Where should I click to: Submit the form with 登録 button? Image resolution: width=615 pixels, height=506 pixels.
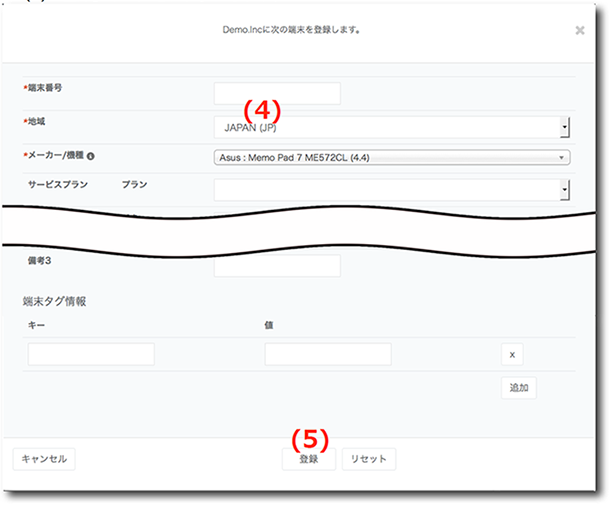309,459
